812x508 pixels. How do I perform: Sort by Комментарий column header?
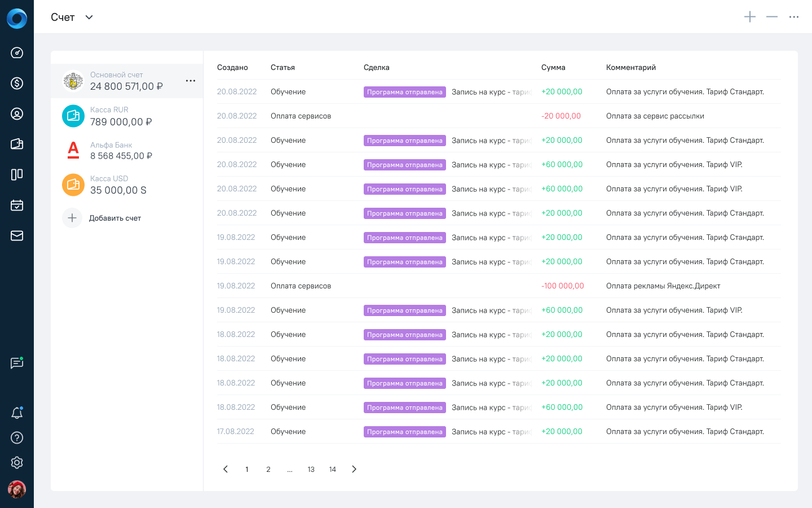click(631, 67)
